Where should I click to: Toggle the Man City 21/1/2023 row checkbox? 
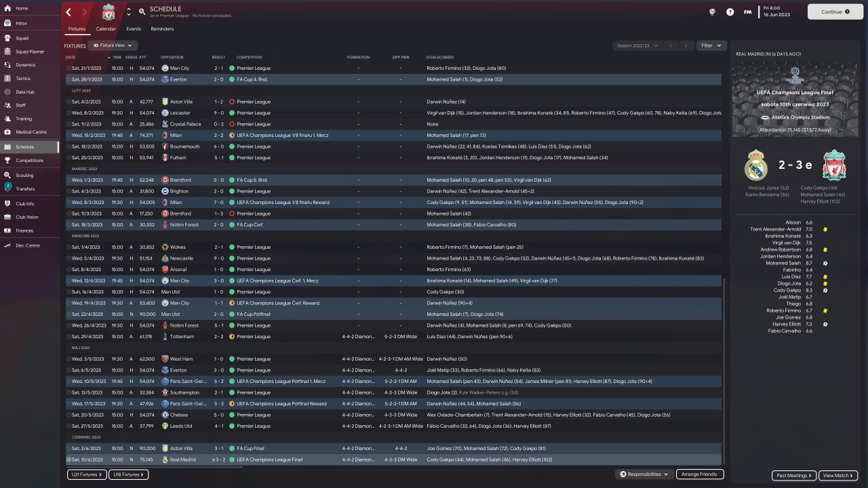68,68
